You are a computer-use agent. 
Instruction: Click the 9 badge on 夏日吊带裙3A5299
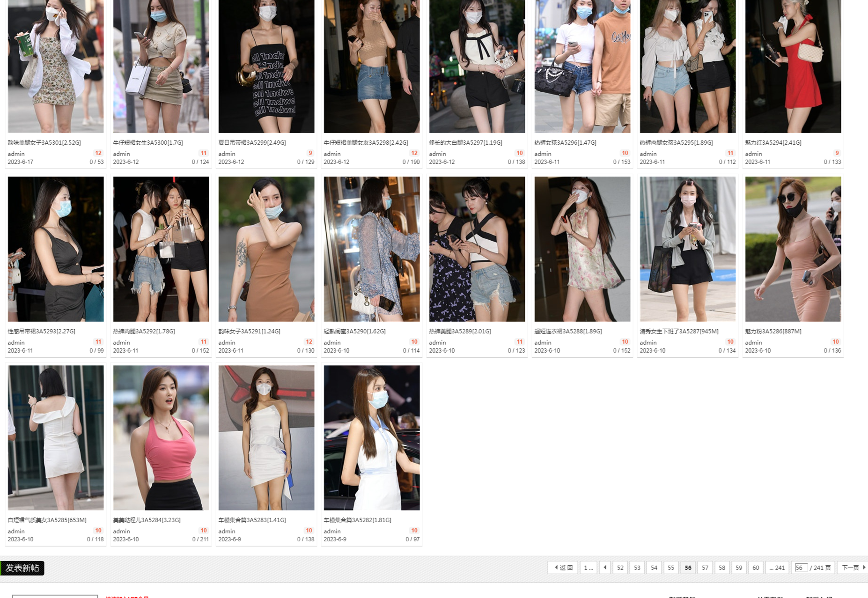tap(310, 153)
